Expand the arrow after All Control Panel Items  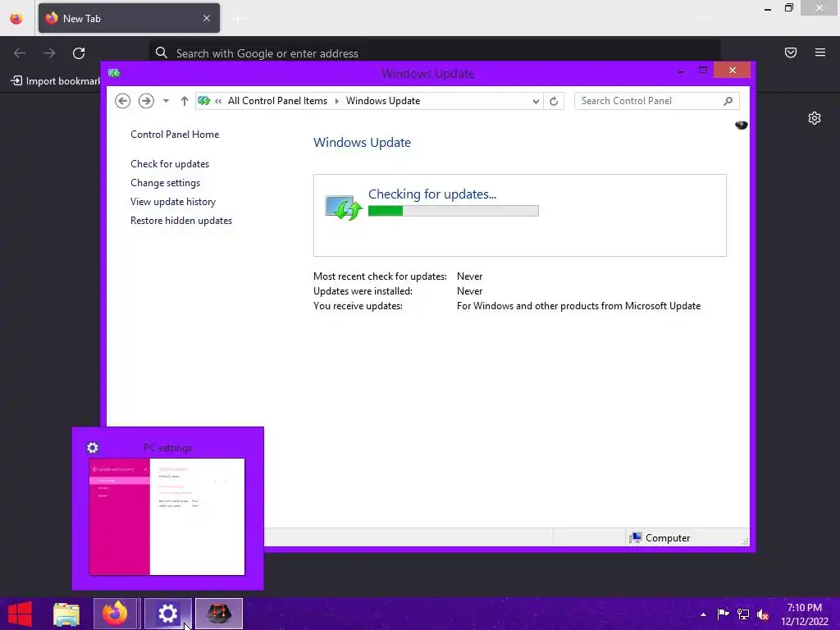click(337, 101)
